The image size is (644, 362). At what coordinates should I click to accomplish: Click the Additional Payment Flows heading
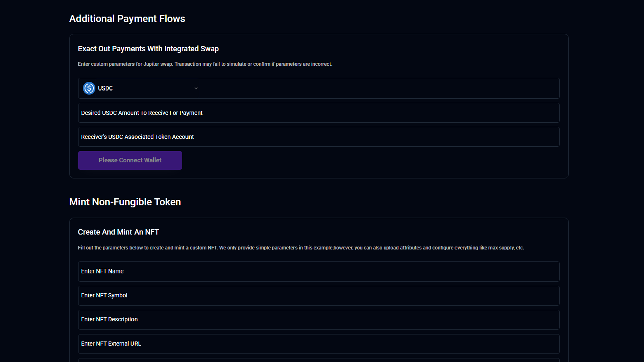coord(127,19)
